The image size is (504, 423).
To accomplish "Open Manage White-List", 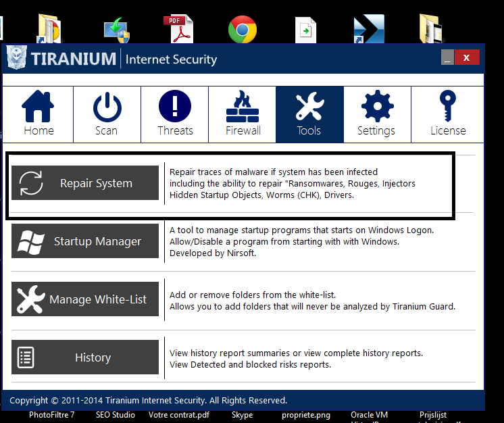I will click(x=85, y=299).
